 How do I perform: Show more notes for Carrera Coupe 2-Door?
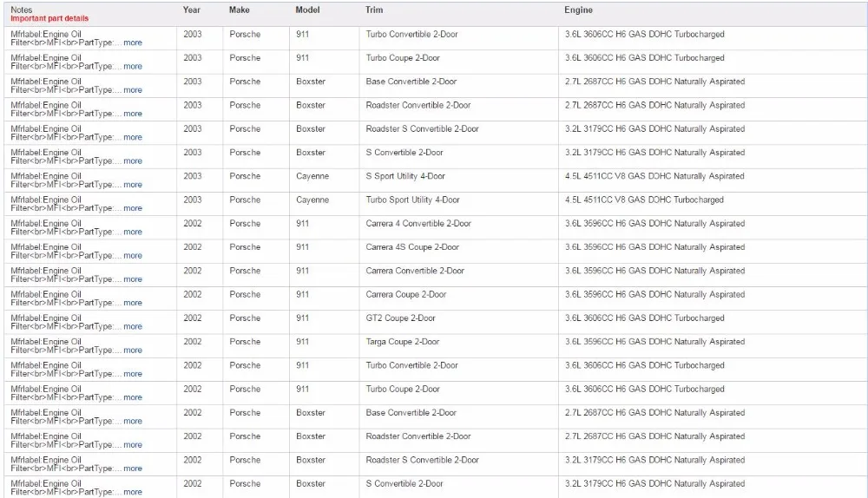click(x=133, y=304)
